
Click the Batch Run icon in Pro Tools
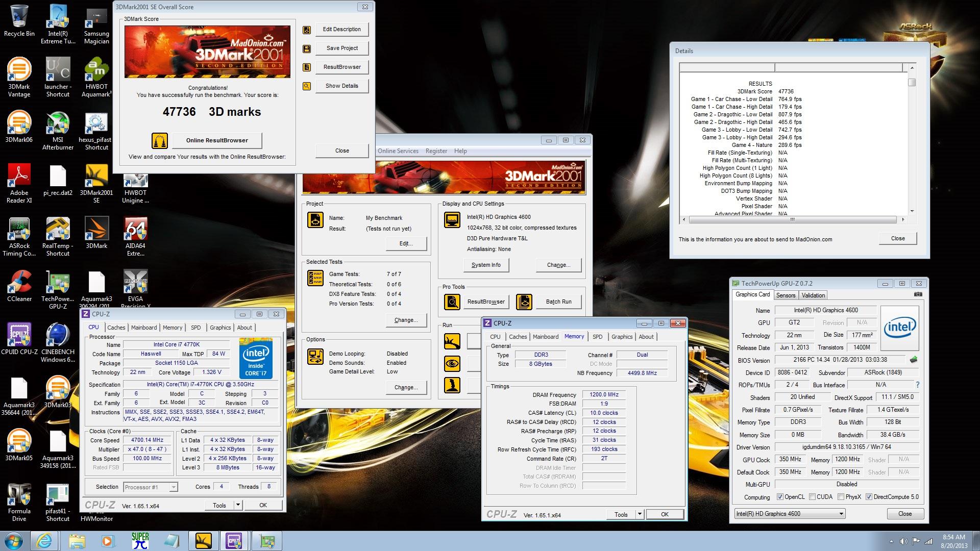pos(524,302)
